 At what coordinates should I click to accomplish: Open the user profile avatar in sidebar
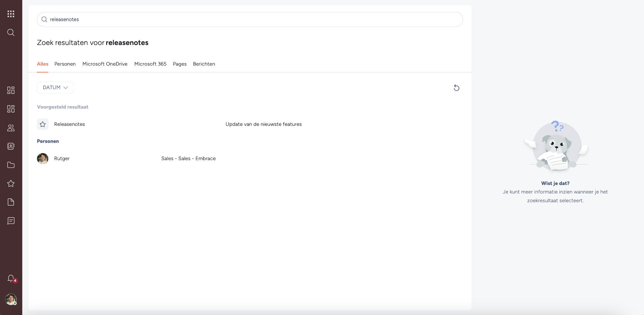11,299
